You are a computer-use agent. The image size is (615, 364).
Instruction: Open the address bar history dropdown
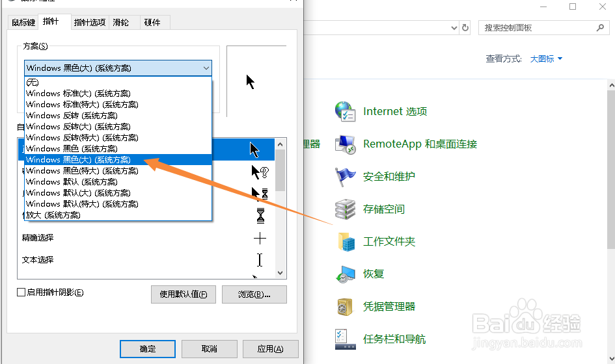(454, 28)
